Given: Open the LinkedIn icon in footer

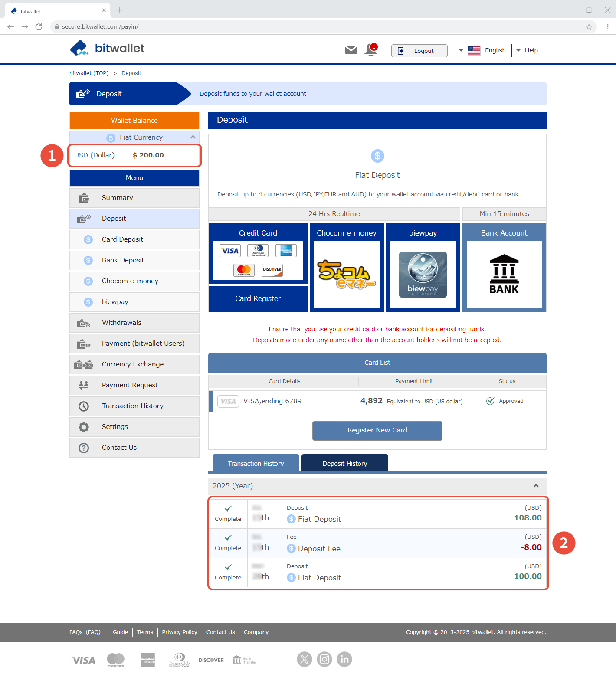Looking at the screenshot, I should click(x=344, y=659).
